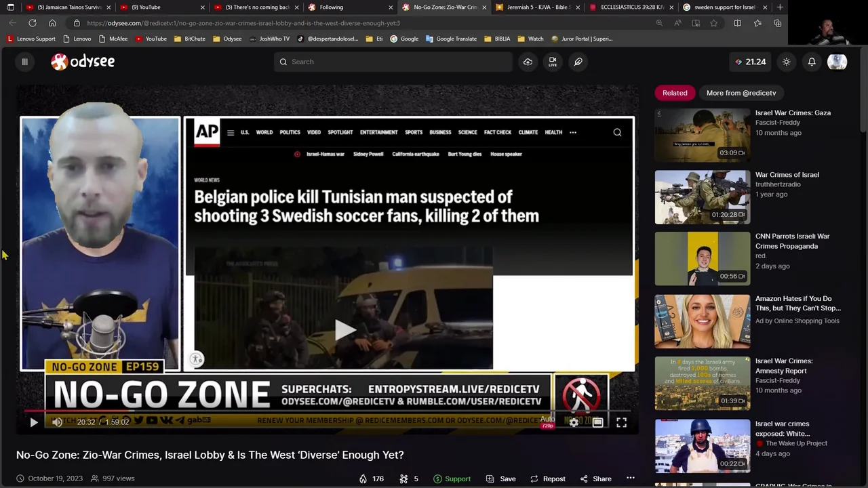
Task: Reload the current page
Action: (32, 23)
